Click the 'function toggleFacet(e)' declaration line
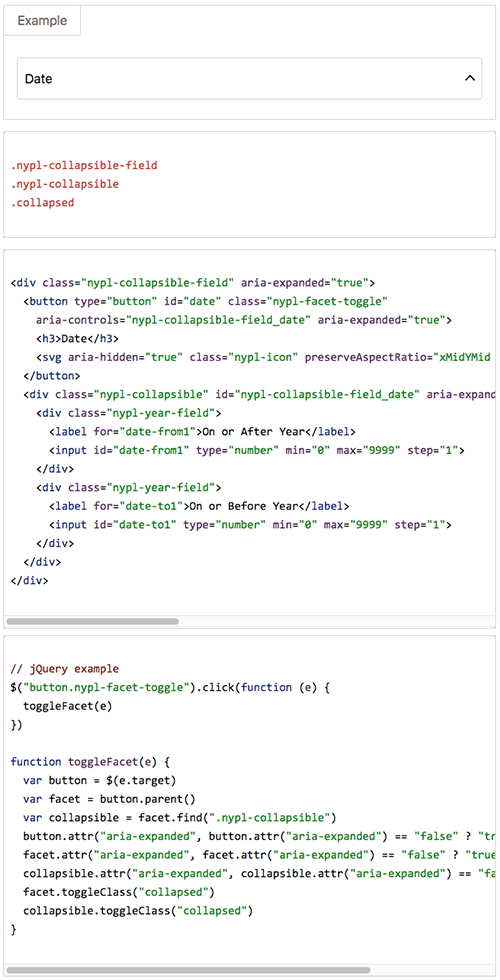This screenshot has width=500, height=980. [x=90, y=762]
